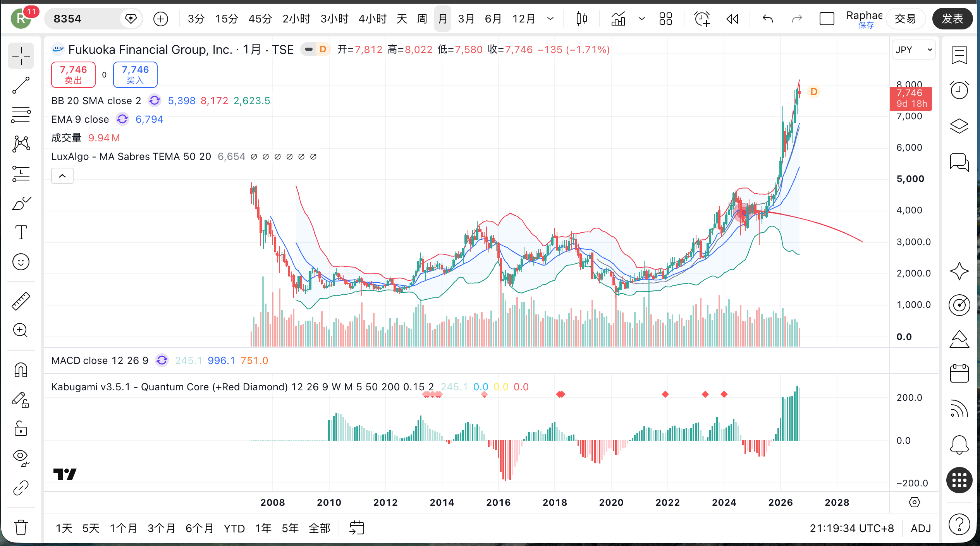Open the layout grid selector
980x546 pixels.
(x=666, y=19)
